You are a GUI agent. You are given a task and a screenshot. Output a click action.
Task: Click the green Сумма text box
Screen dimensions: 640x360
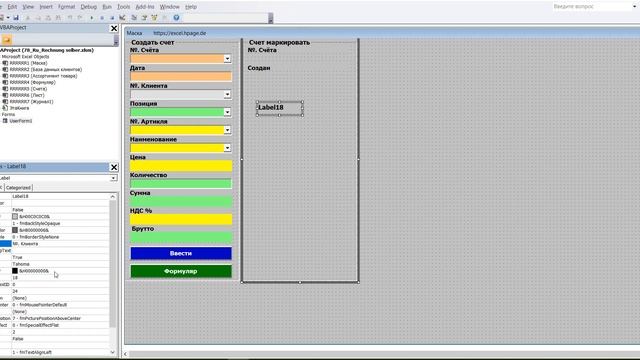point(181,202)
